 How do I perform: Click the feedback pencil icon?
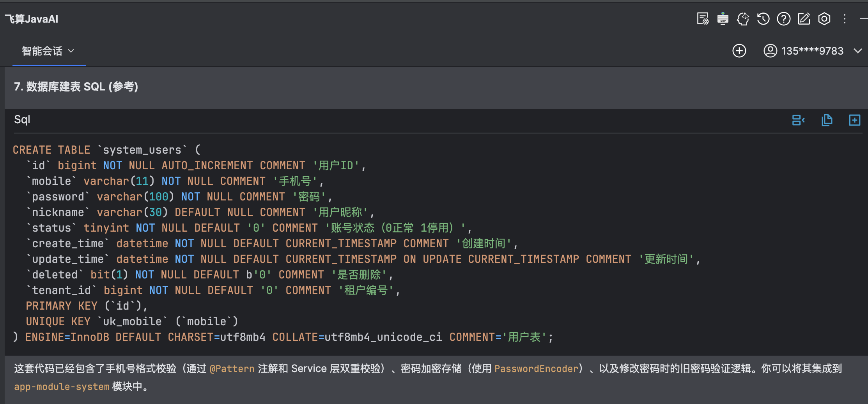[x=804, y=18]
